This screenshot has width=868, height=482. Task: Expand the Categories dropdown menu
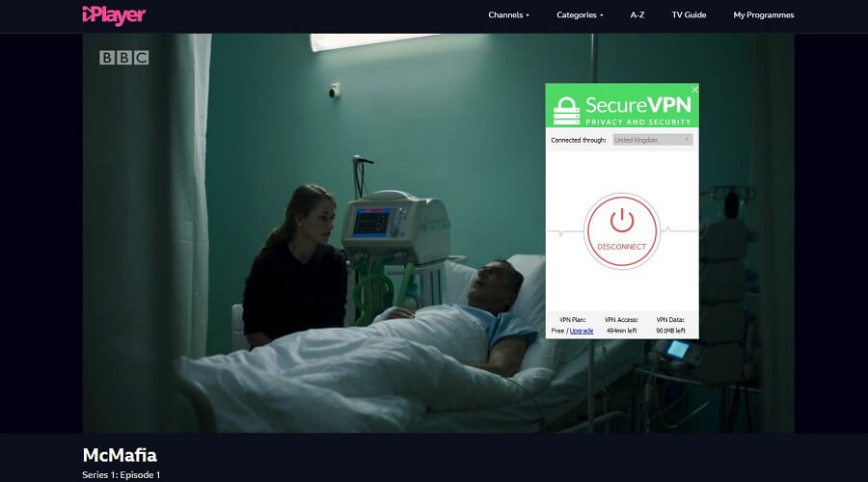click(580, 14)
